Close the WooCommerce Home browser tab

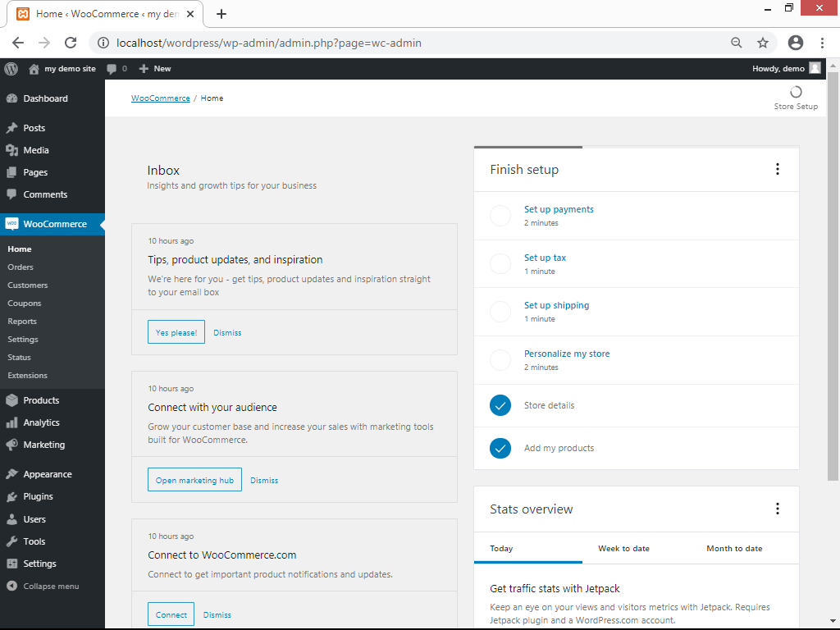click(190, 14)
